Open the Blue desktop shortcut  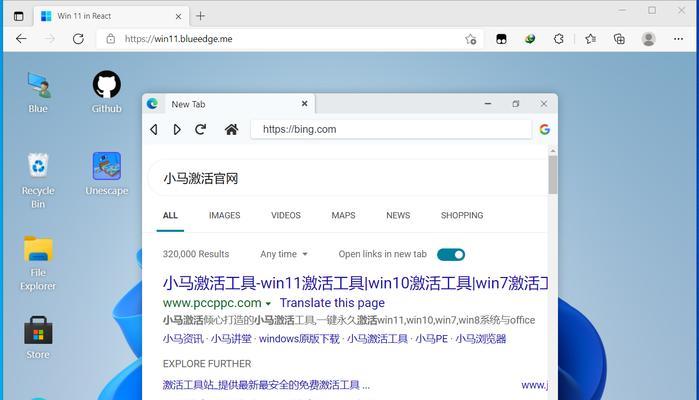click(38, 92)
